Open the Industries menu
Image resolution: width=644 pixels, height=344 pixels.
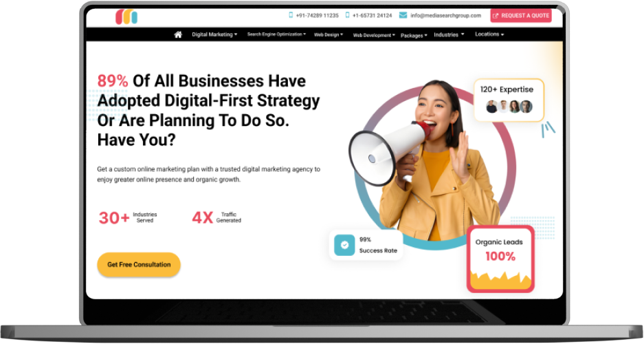(449, 35)
